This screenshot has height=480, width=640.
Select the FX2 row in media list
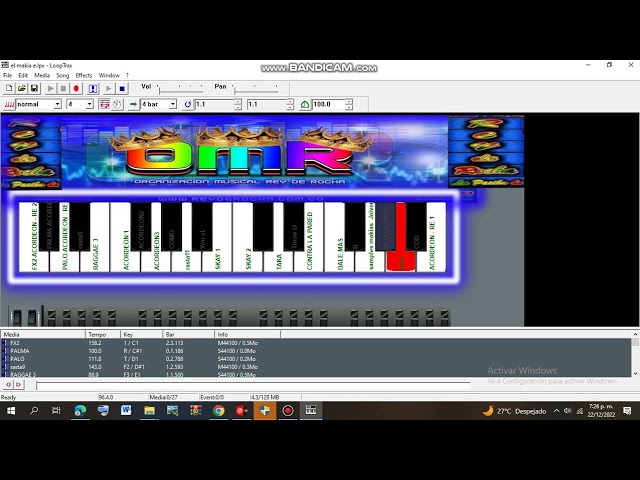click(x=316, y=343)
